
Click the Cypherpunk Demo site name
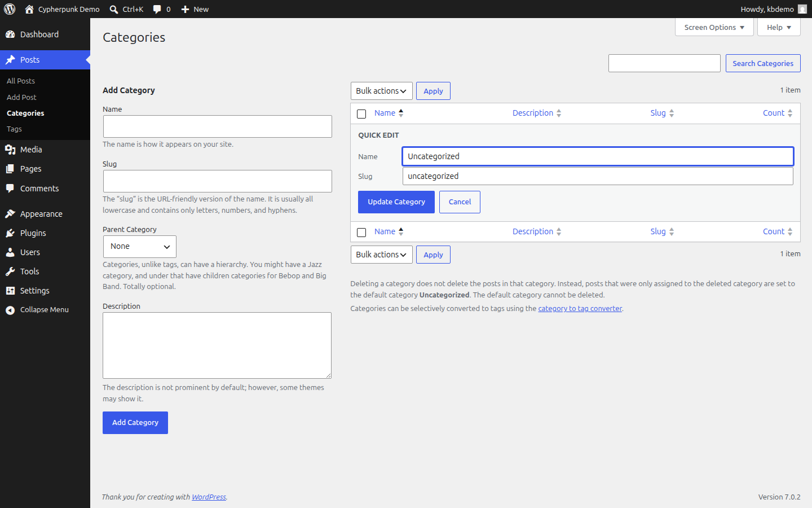(x=69, y=9)
